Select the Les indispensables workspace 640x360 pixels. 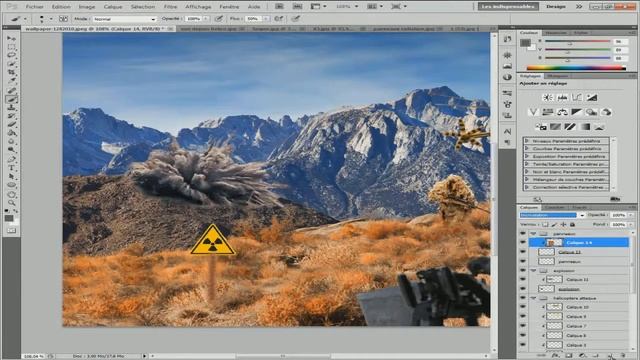508,7
